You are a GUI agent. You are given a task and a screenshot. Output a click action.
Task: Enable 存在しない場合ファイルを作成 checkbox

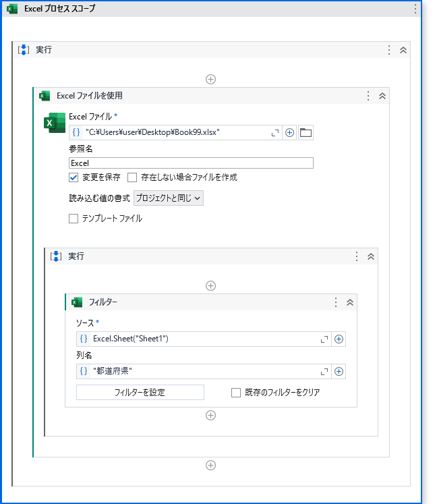(x=132, y=177)
